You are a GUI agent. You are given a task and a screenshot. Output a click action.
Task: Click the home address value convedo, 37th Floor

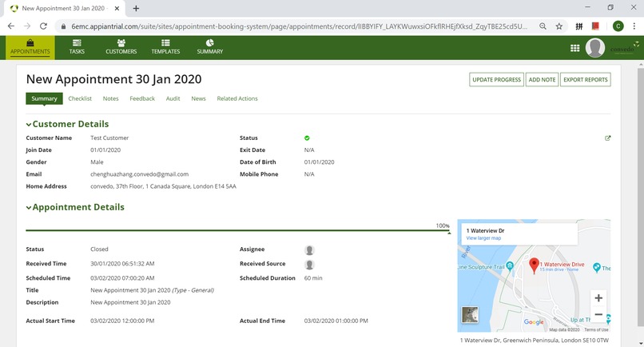[164, 186]
